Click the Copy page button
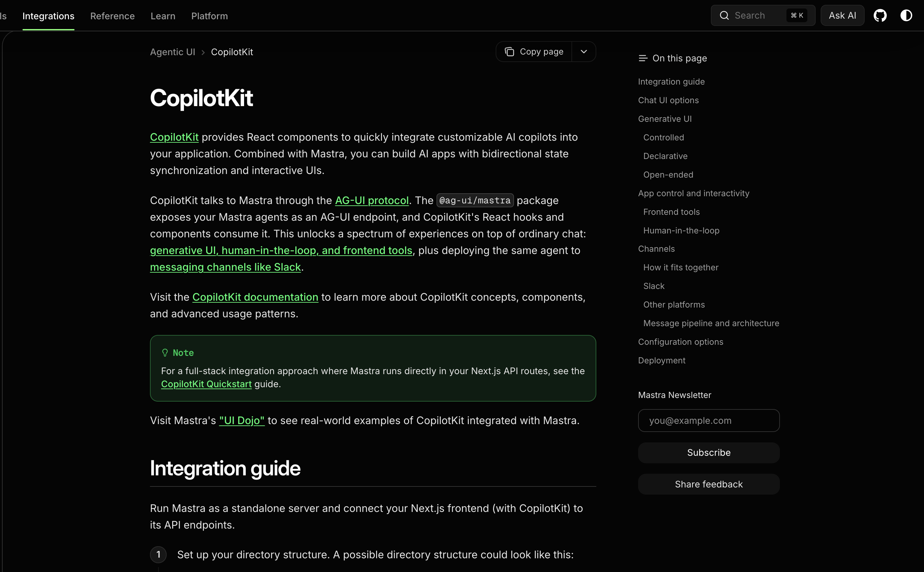Screen dimensions: 924x572 [x=534, y=52]
